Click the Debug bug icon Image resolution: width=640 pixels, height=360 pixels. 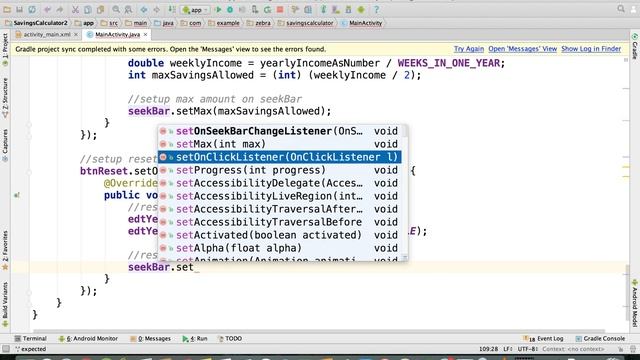click(230, 9)
